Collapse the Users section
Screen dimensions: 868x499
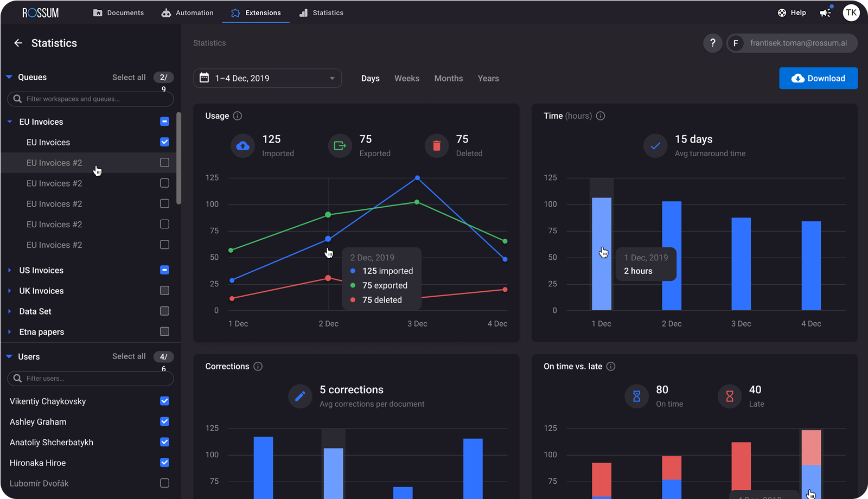(9, 356)
